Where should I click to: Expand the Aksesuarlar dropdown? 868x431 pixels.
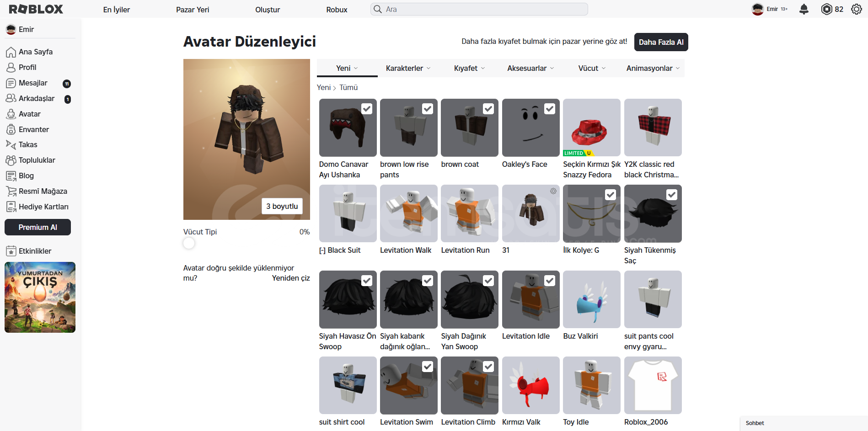(x=530, y=68)
